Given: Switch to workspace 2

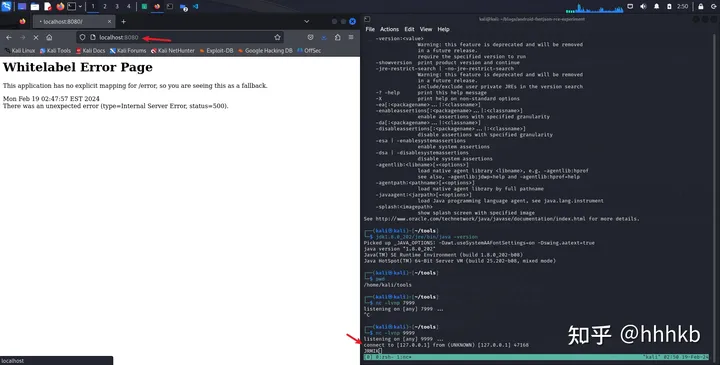Looking at the screenshot, I should click(105, 6).
